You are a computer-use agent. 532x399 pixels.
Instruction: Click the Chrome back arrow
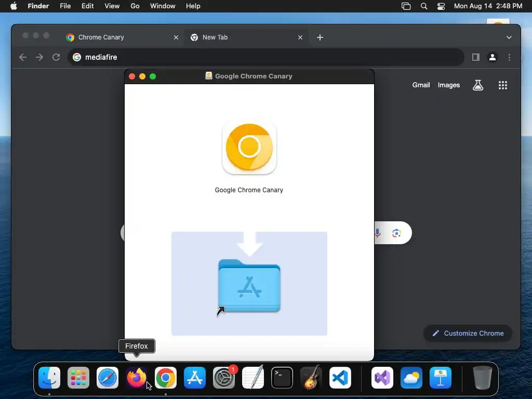click(x=23, y=57)
